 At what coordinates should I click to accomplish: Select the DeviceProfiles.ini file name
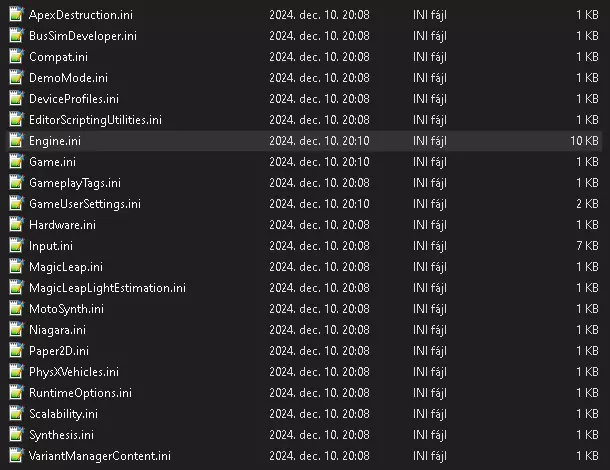(x=74, y=99)
